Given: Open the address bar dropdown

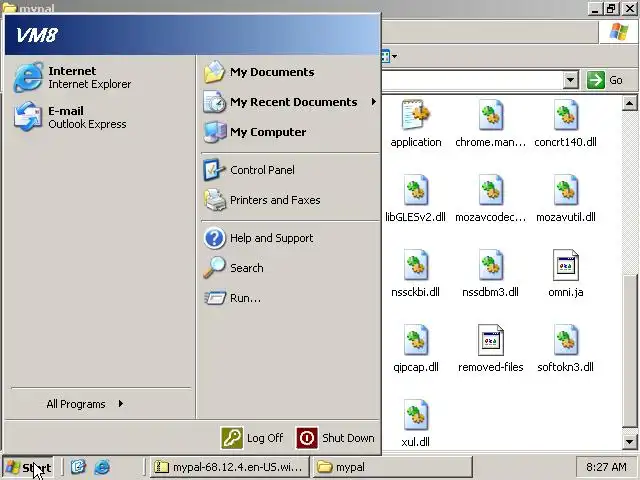Looking at the screenshot, I should point(571,80).
